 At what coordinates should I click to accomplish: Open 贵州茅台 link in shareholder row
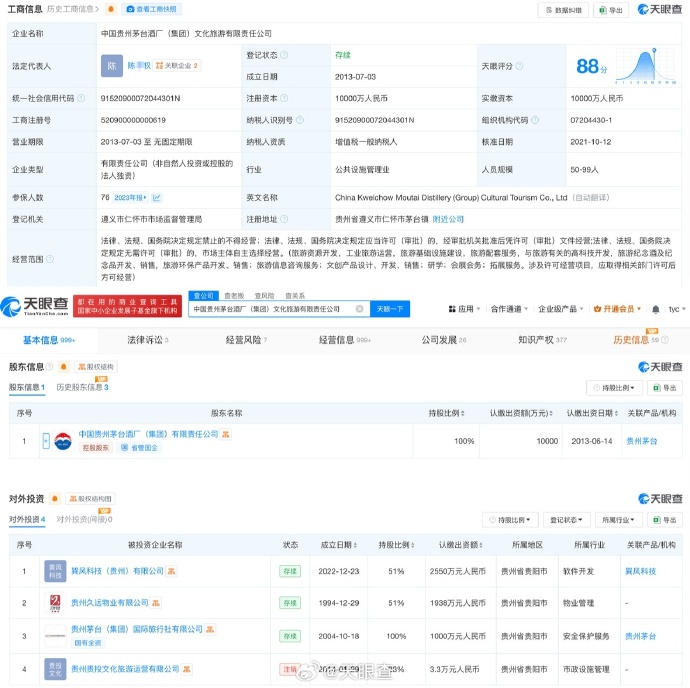click(x=641, y=441)
